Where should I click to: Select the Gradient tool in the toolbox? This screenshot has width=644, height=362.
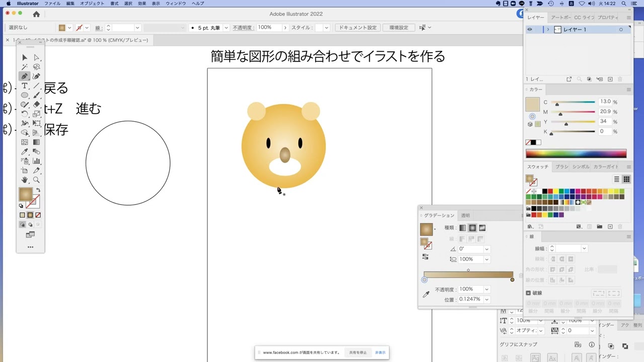pyautogui.click(x=36, y=142)
